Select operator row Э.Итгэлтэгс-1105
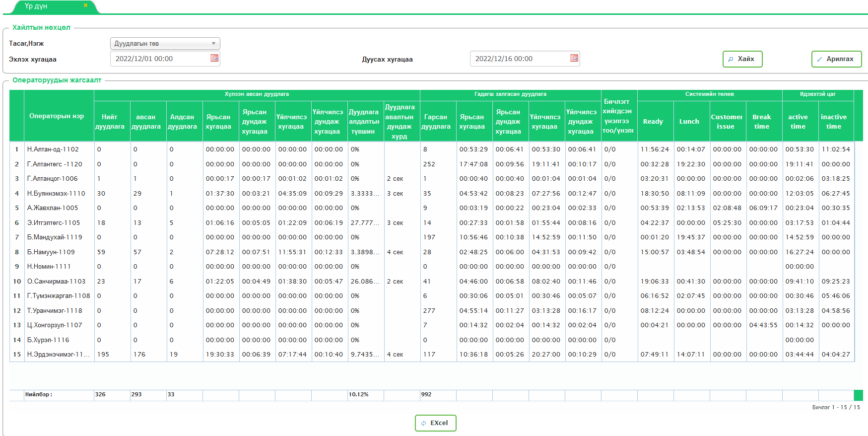This screenshot has height=436, width=868. pyautogui.click(x=432, y=223)
